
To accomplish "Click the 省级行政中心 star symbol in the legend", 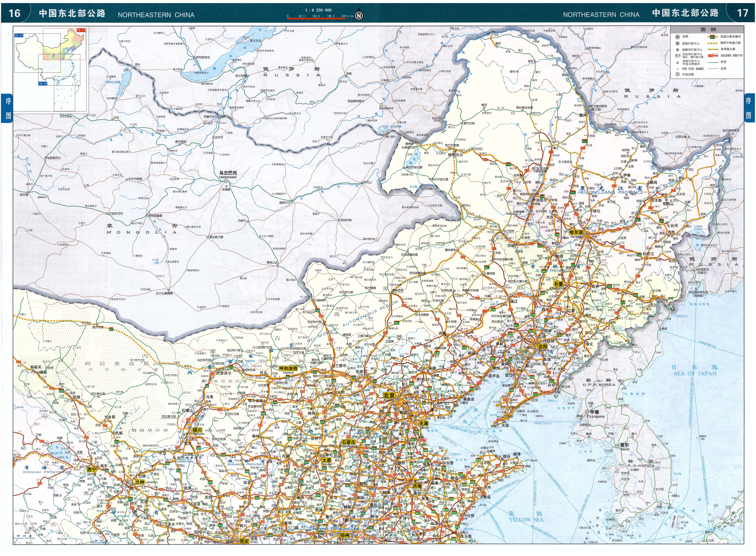I will pyautogui.click(x=678, y=43).
